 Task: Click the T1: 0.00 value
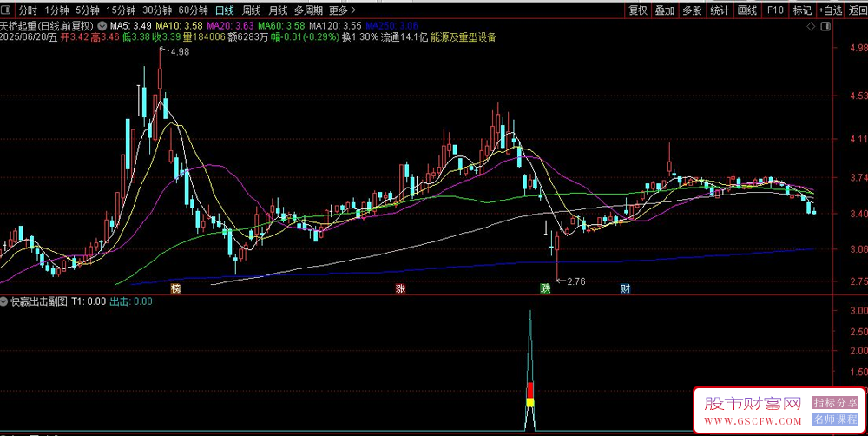coord(89,301)
